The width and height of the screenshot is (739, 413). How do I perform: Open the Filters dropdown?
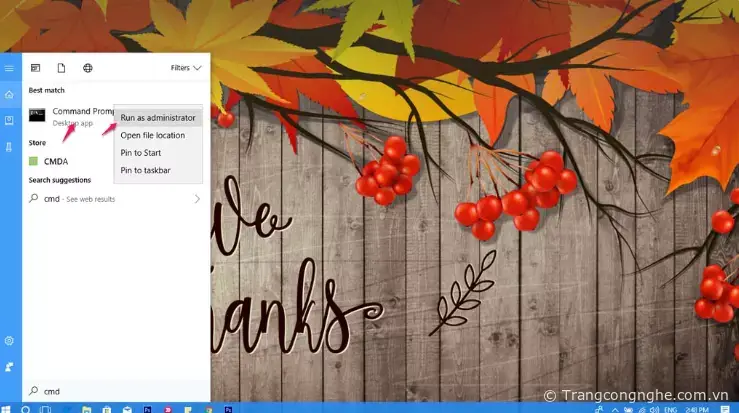click(x=186, y=68)
